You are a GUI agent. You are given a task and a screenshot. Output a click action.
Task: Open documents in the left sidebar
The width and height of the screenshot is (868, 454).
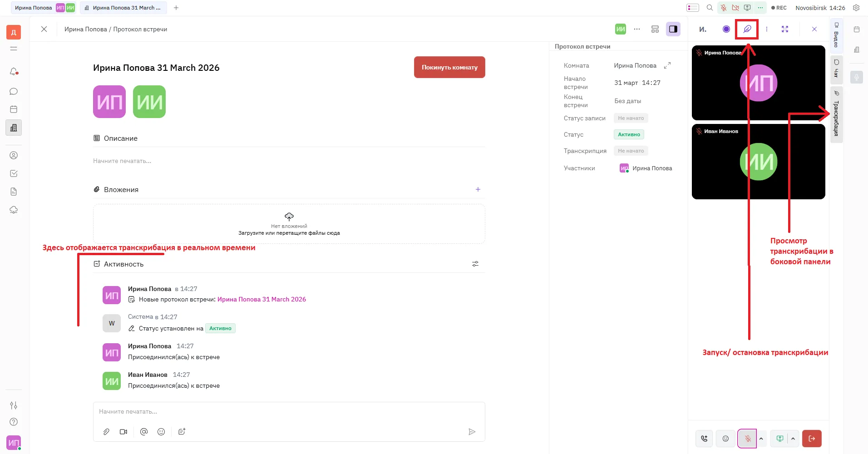click(14, 192)
